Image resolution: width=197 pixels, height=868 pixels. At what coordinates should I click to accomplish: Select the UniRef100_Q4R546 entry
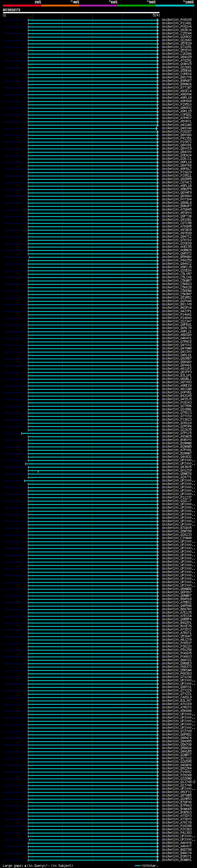click(177, 606)
